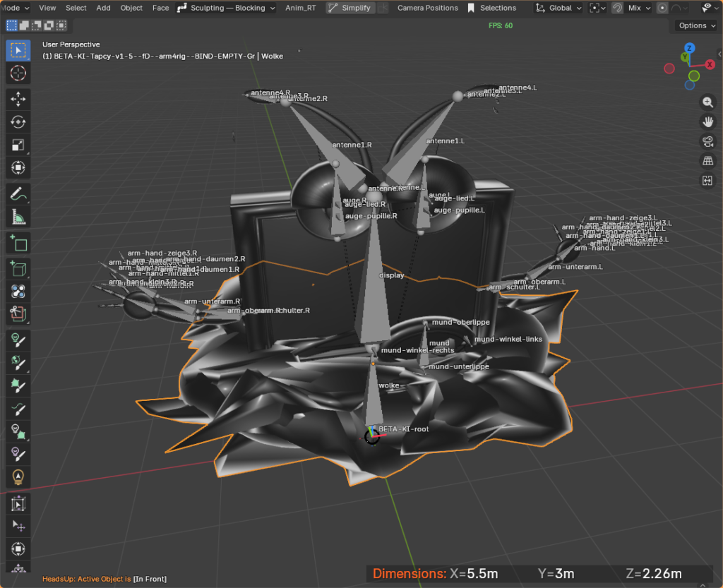Select the Move tool in the toolbar
This screenshot has height=588, width=723.
[x=18, y=99]
